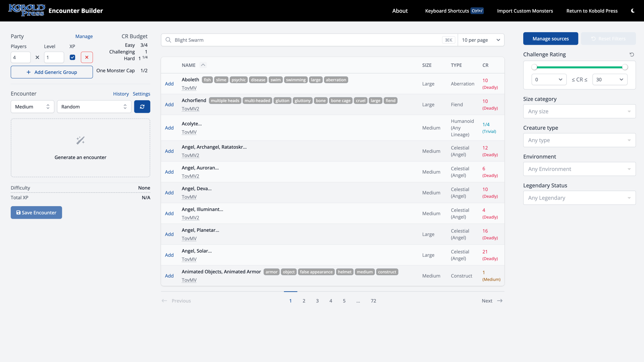Click the Kobold Press logo
Viewport: 644px width, 362px height.
pyautogui.click(x=27, y=10)
